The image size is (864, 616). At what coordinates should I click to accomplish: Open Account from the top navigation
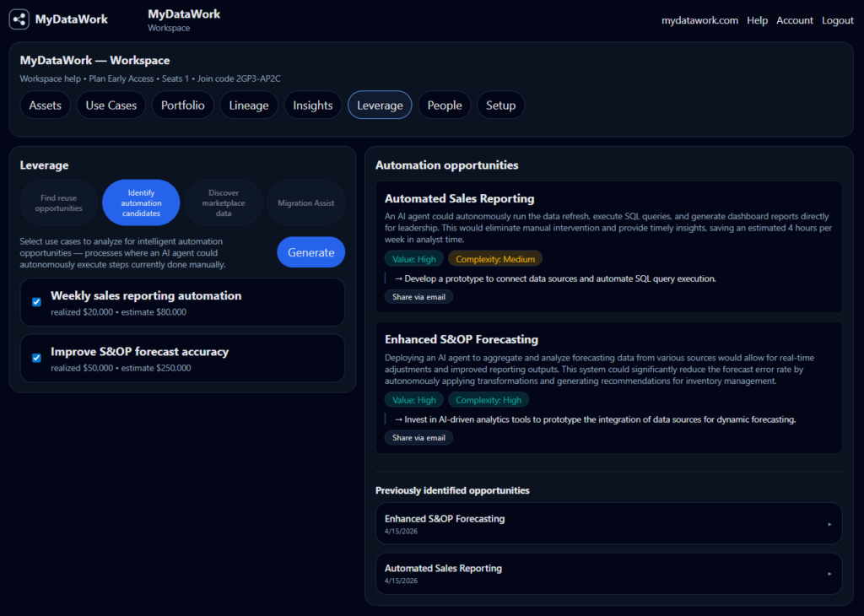(794, 20)
